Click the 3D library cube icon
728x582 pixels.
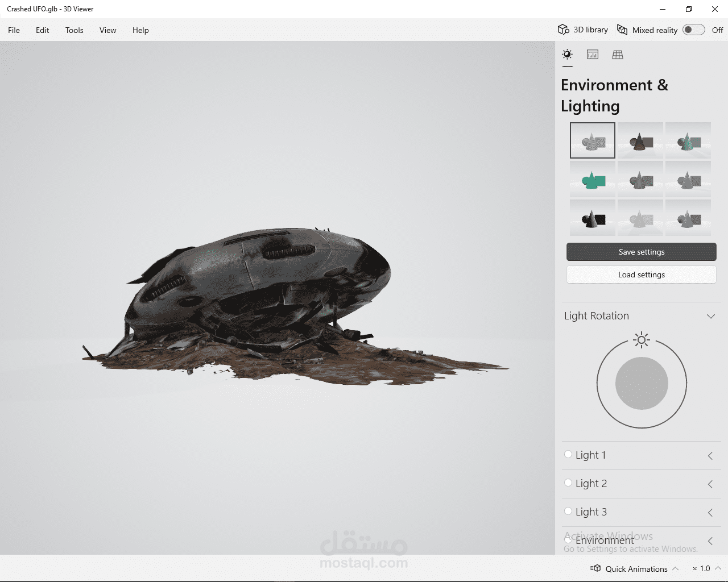tap(563, 30)
